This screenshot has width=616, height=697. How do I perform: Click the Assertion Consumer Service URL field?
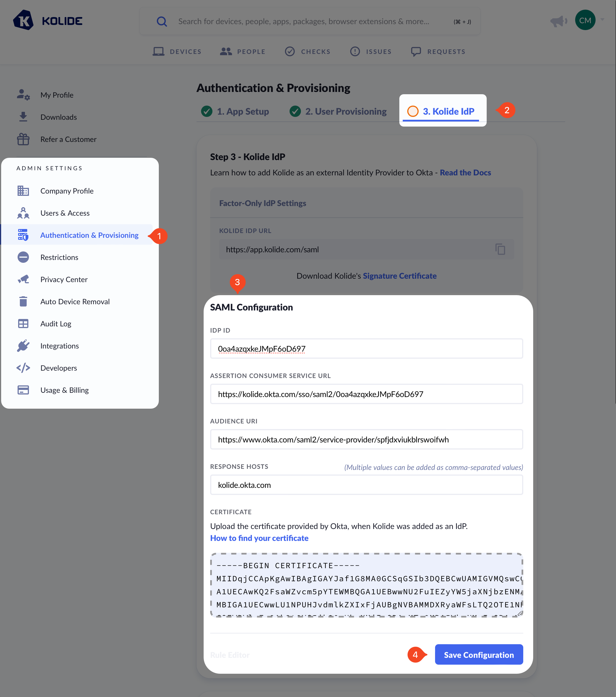coord(367,394)
